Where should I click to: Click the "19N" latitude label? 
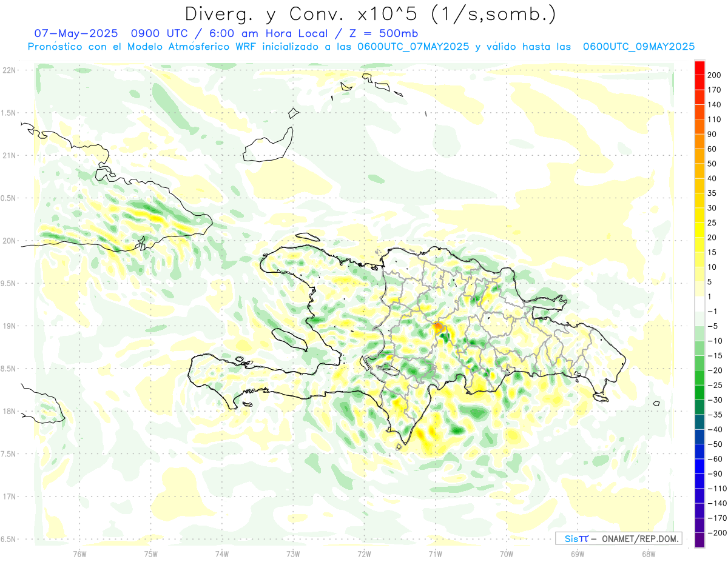click(9, 326)
